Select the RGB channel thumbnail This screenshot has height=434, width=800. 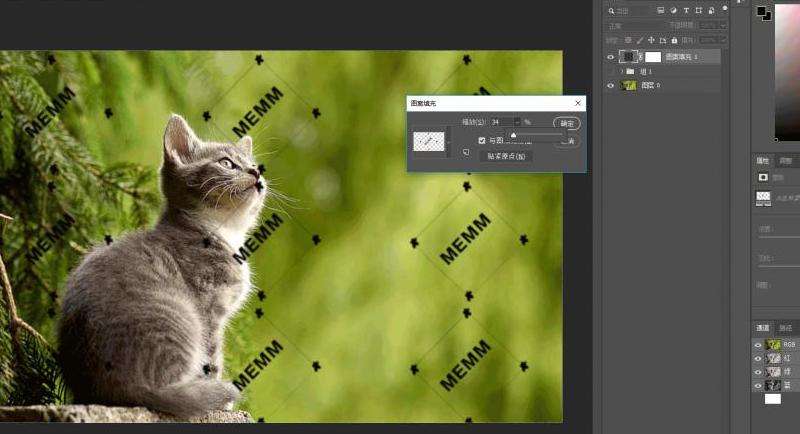pos(773,345)
